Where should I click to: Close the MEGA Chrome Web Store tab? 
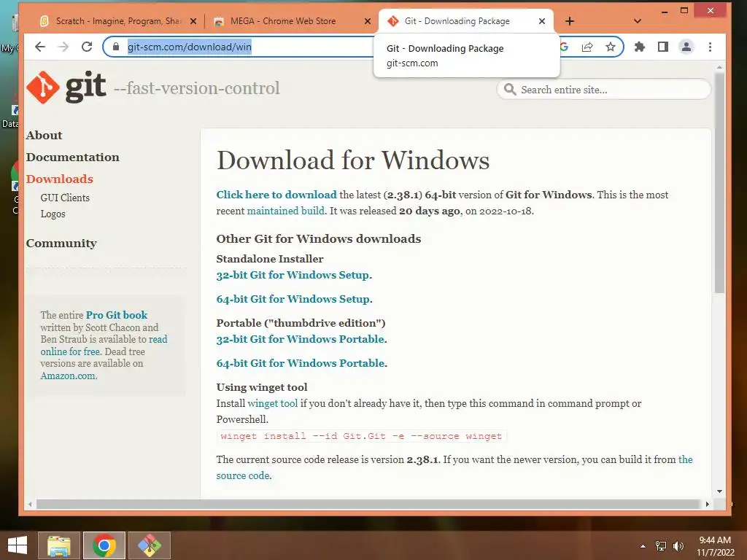pos(368,21)
